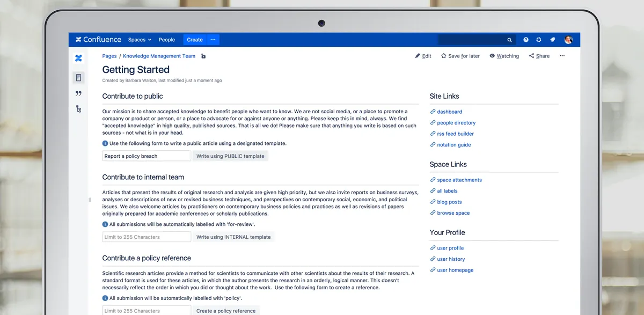Image resolution: width=644 pixels, height=315 pixels.
Task: Click the info icon beside 'policy' note
Action: 105,298
